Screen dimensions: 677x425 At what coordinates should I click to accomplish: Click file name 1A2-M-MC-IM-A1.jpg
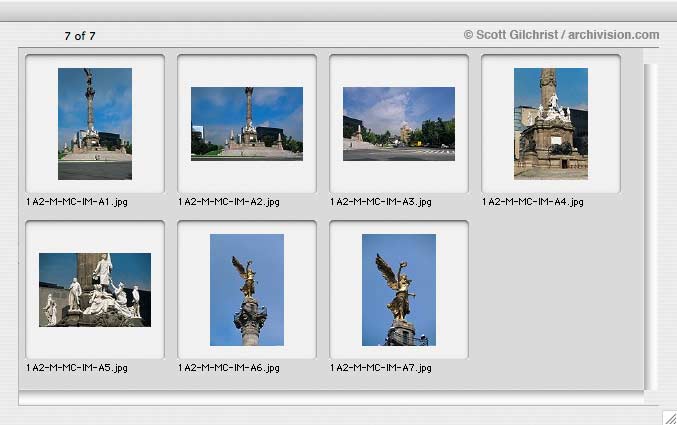coord(77,202)
